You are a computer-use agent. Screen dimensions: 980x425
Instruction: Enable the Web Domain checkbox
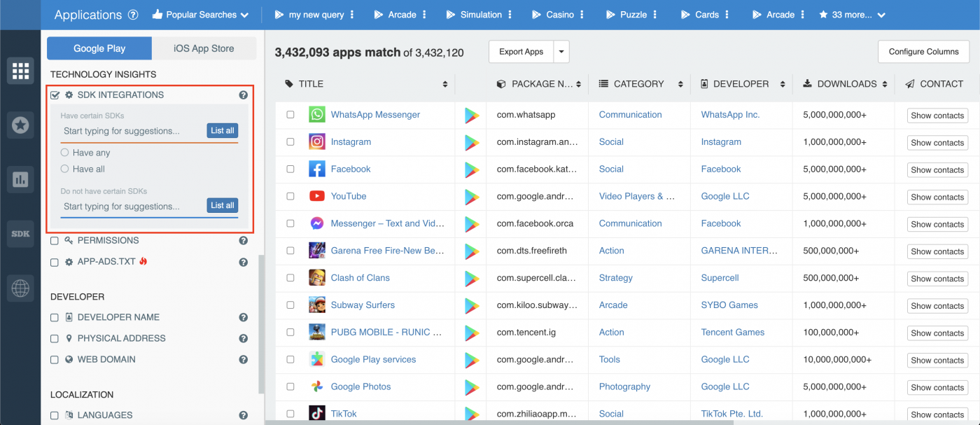(55, 360)
